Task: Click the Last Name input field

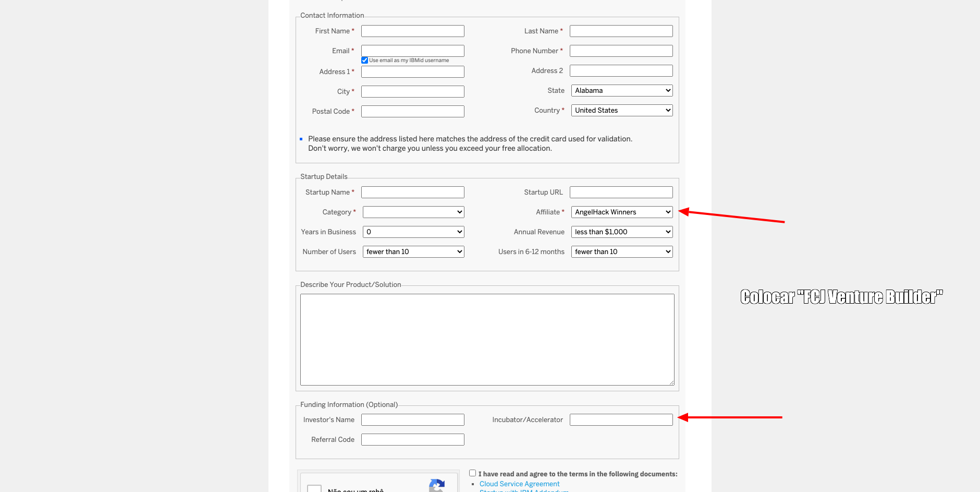Action: tap(621, 31)
